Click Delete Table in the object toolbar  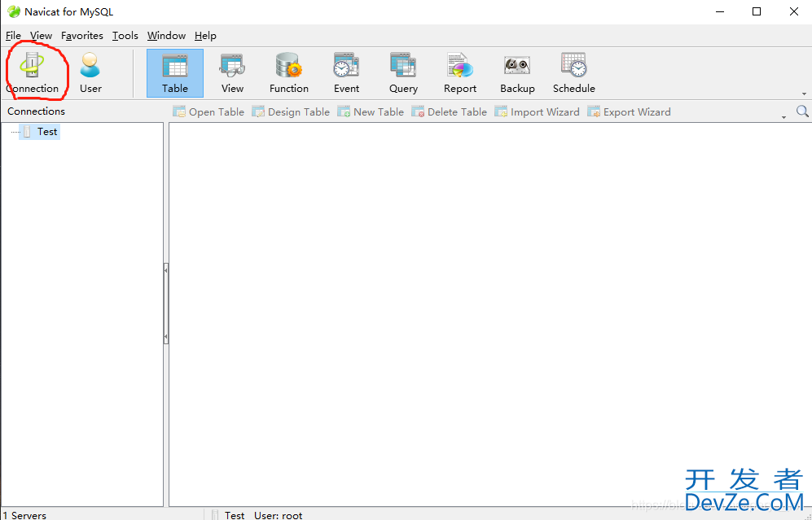coord(449,111)
